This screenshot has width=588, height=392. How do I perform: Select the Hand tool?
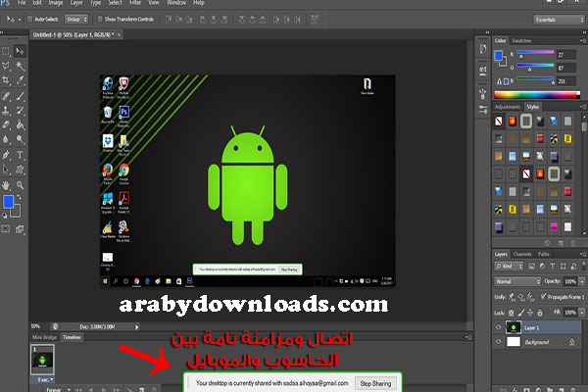point(6,185)
